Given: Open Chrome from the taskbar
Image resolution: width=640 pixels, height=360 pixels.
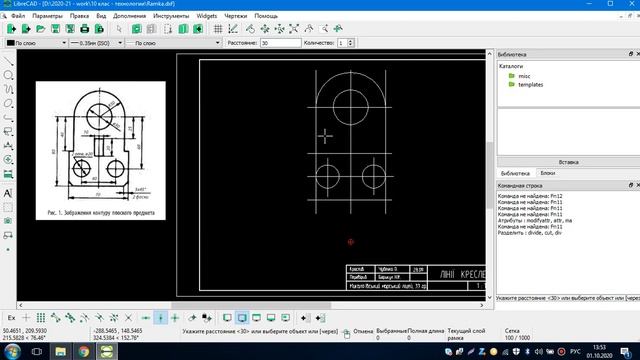Looking at the screenshot, I should tap(84, 351).
